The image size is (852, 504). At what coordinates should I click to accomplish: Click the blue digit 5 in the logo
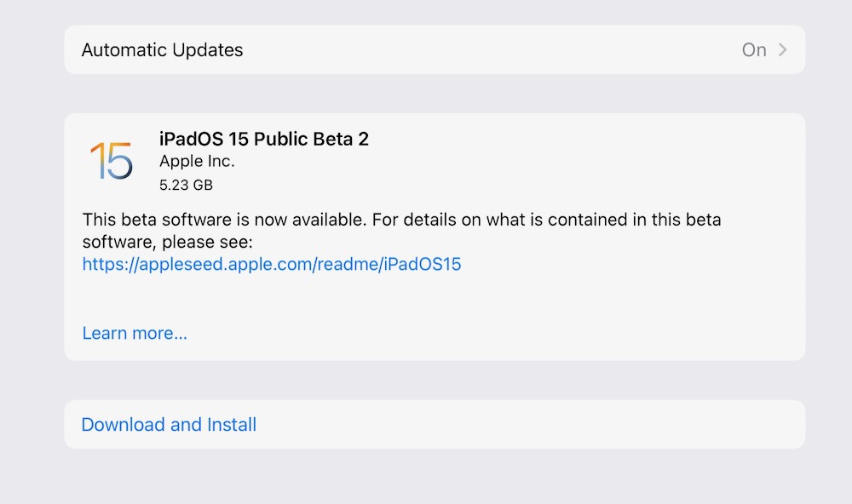(119, 162)
